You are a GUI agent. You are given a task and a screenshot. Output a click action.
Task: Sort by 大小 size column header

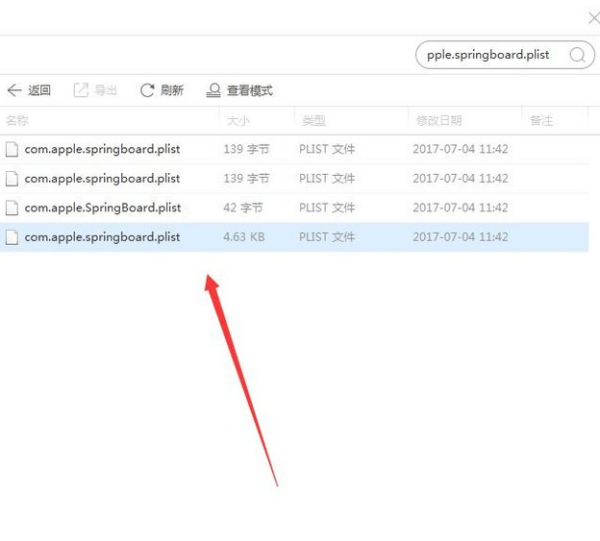pos(238,121)
